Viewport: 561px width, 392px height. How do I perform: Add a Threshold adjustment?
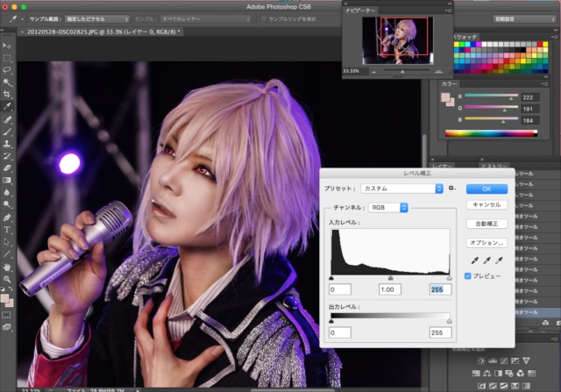(x=503, y=386)
